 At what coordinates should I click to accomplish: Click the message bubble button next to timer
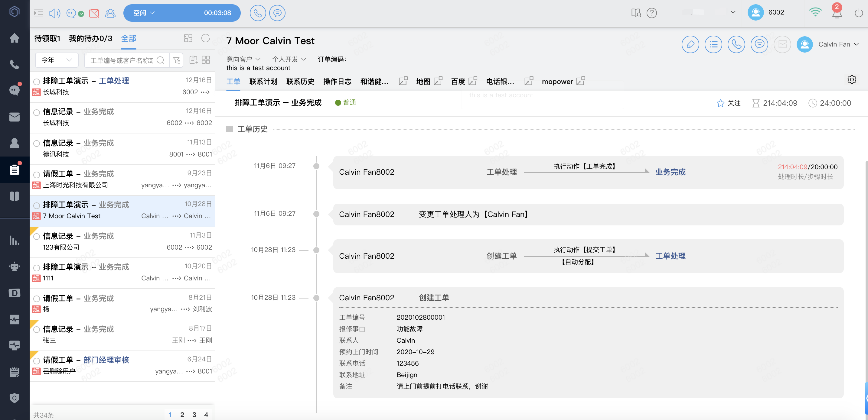pos(277,13)
